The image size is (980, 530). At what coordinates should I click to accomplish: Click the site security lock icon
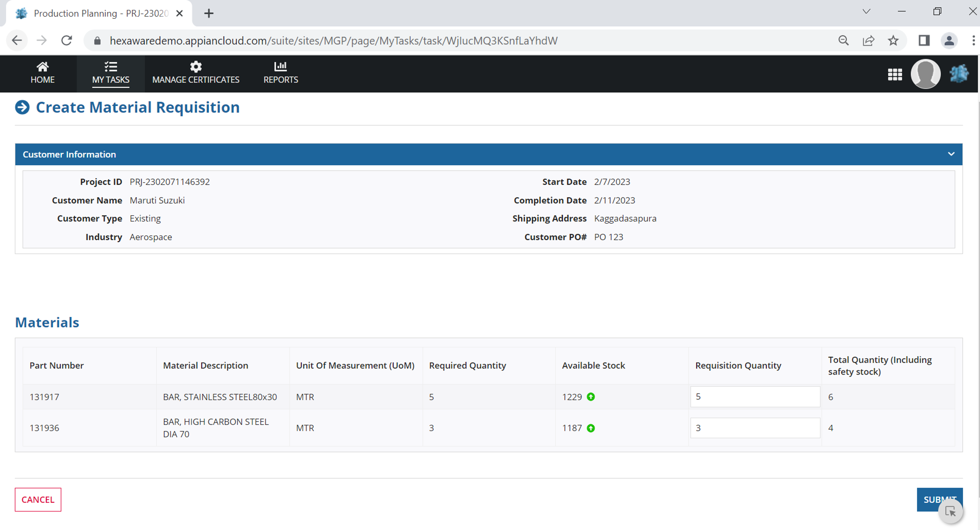[97, 41]
